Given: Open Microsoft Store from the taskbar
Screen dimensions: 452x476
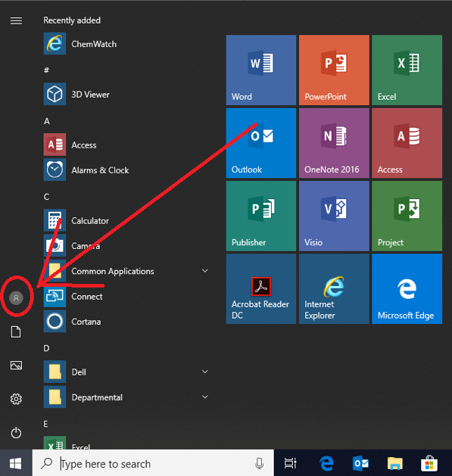Looking at the screenshot, I should 429,463.
